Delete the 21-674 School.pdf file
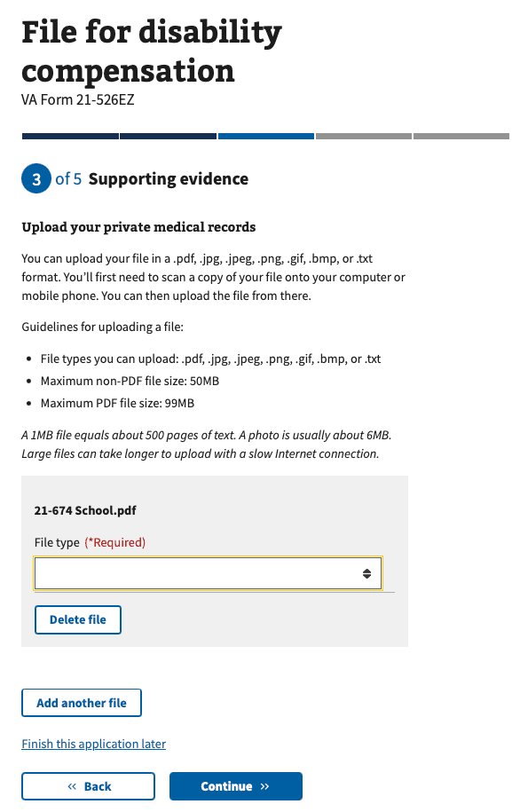The width and height of the screenshot is (520, 812). (x=77, y=619)
